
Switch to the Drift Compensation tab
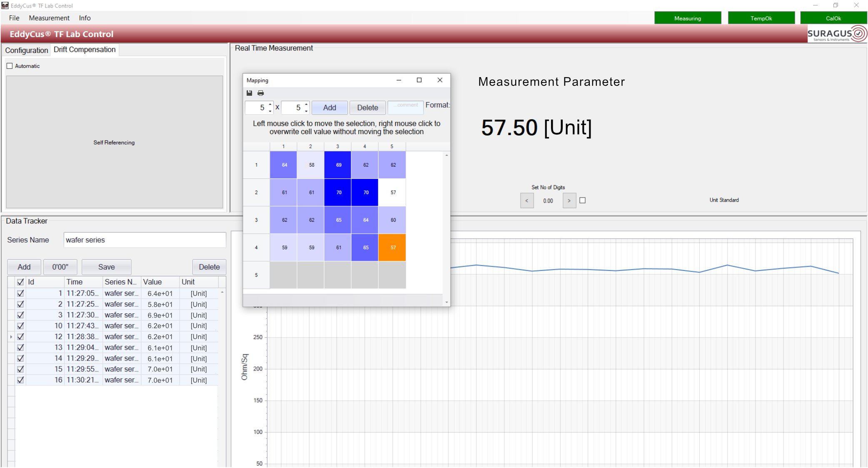[x=86, y=50]
